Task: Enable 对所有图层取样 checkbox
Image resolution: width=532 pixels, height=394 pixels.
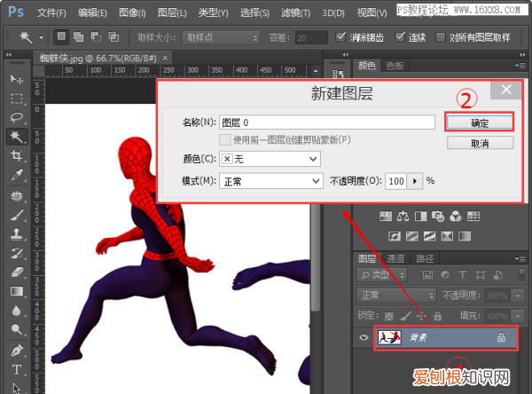Action: (441, 37)
